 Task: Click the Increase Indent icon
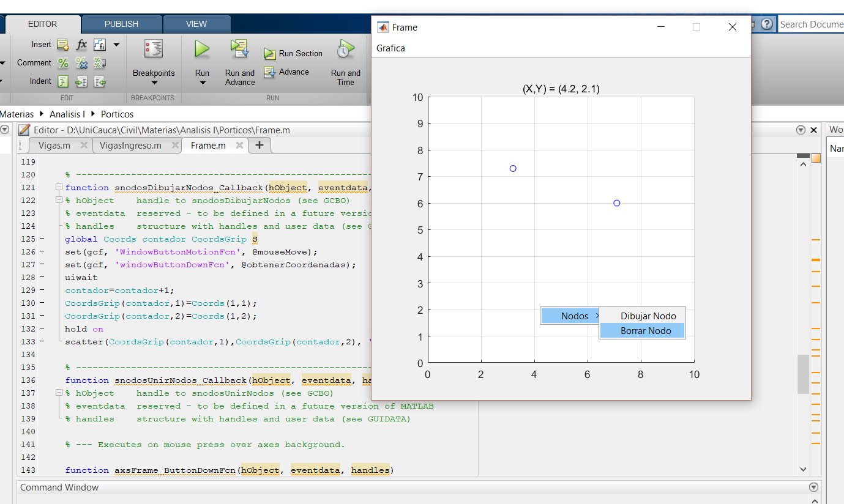(x=81, y=81)
